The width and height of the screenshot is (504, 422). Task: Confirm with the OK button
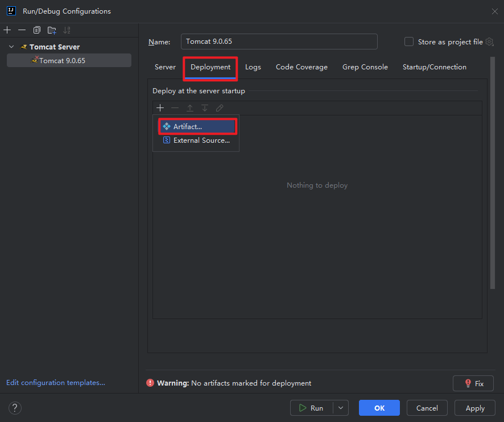[x=379, y=408]
